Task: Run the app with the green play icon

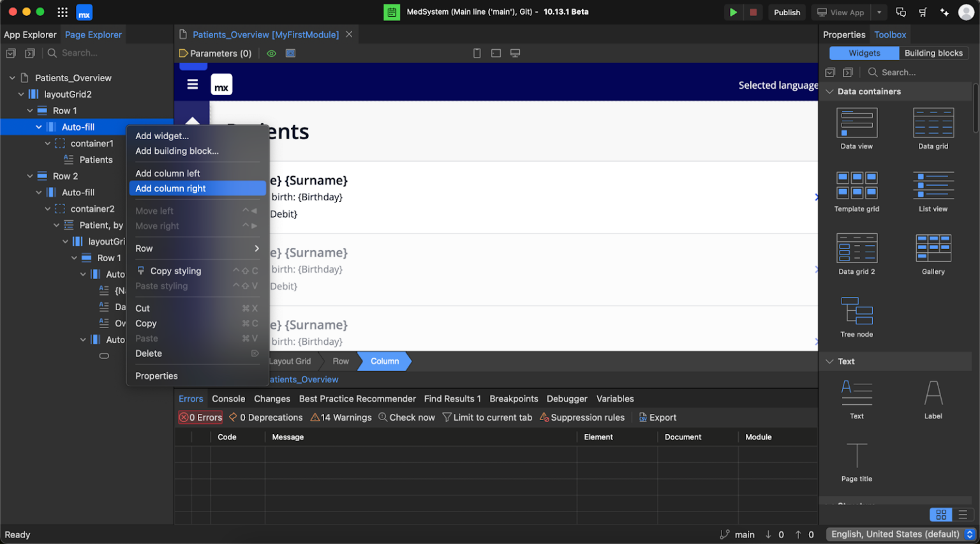Action: point(732,11)
